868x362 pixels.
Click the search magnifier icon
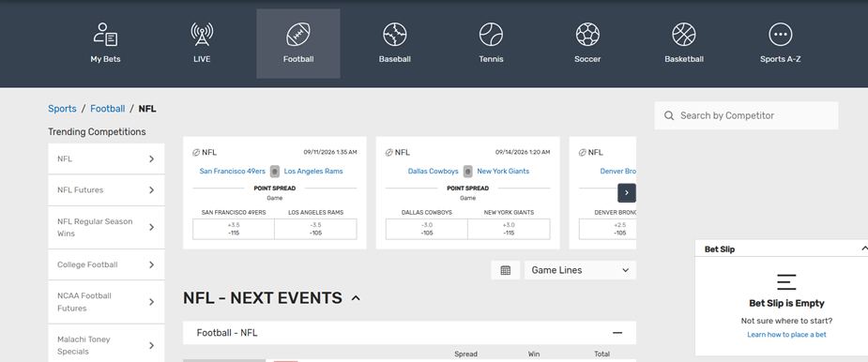point(669,115)
